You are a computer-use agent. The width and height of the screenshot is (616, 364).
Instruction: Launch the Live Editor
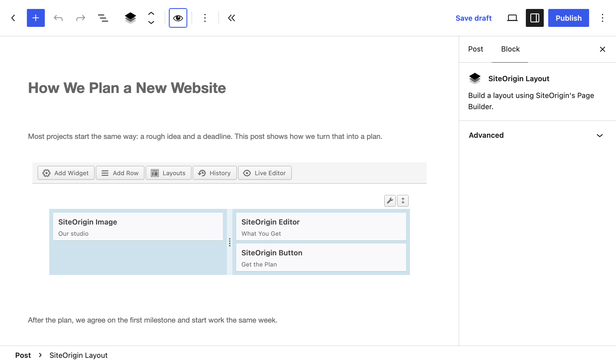point(265,173)
